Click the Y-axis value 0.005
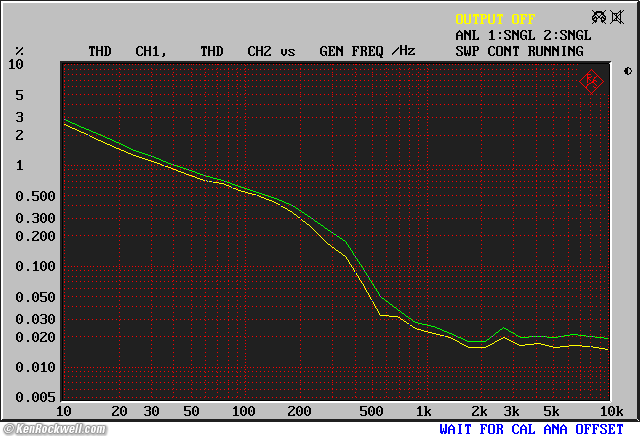 click(35, 397)
